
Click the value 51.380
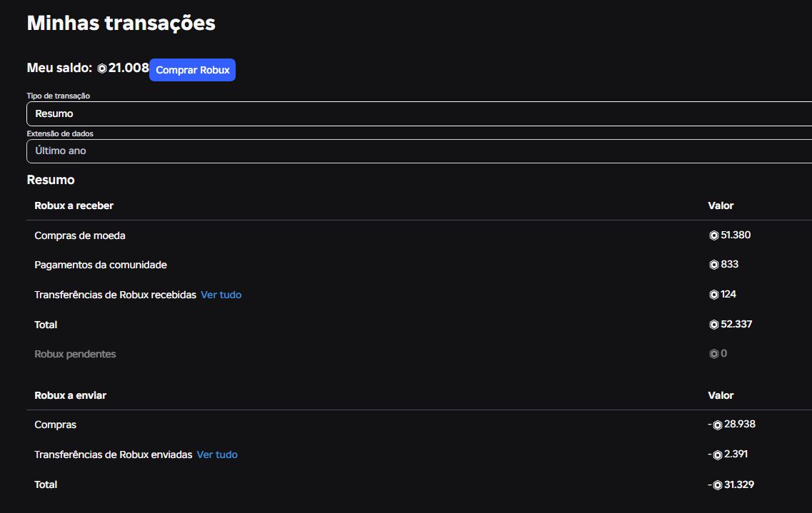[736, 235]
